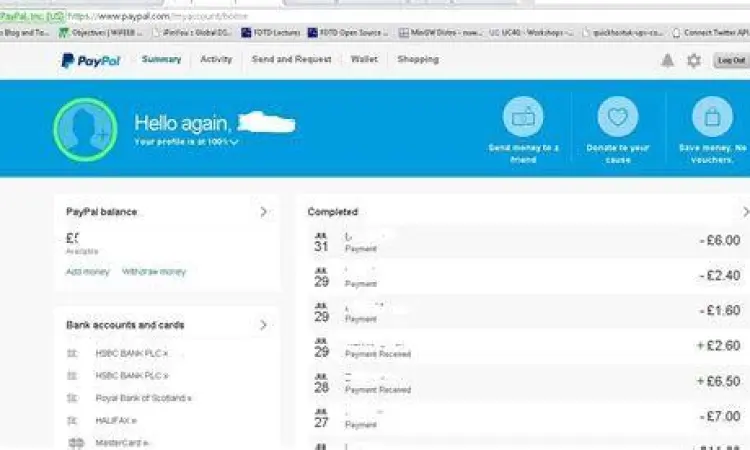750x450 pixels.
Task: Open the FOTD Open Source bookmark
Action: 348,33
